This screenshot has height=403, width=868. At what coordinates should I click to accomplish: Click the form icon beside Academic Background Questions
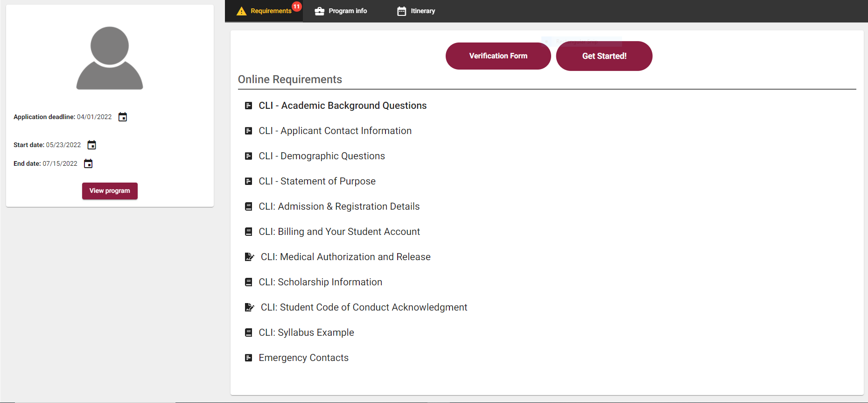(x=249, y=106)
